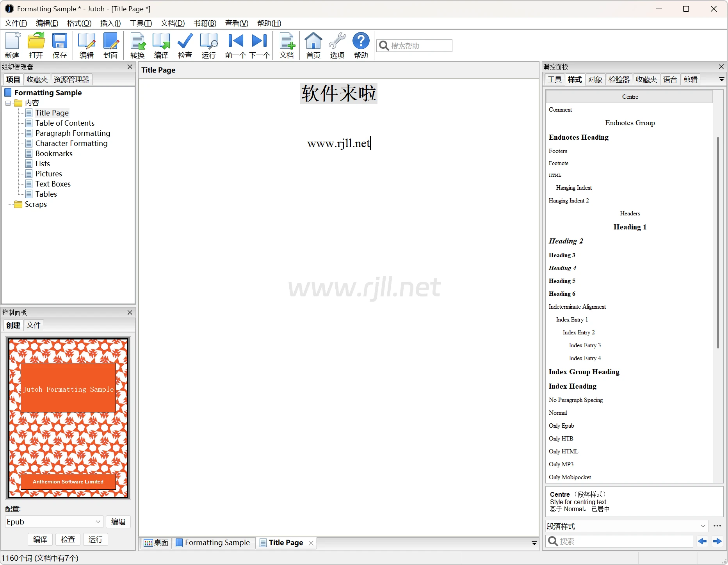Close the Title Page document tab
Screen dimensions: 728x565
click(311, 543)
